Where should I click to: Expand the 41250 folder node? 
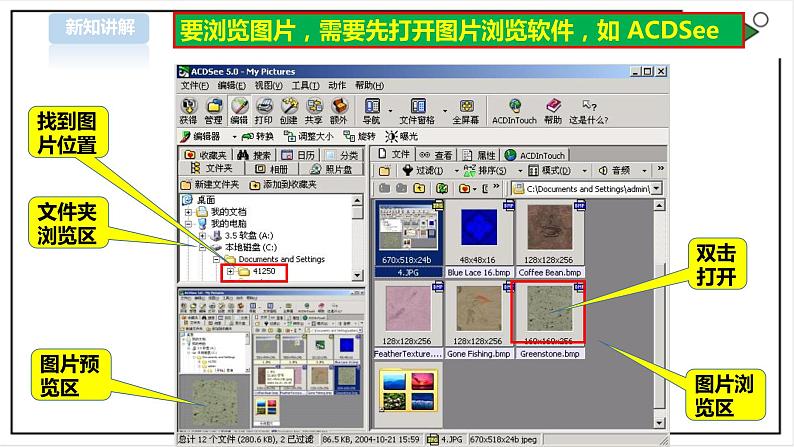[x=230, y=271]
